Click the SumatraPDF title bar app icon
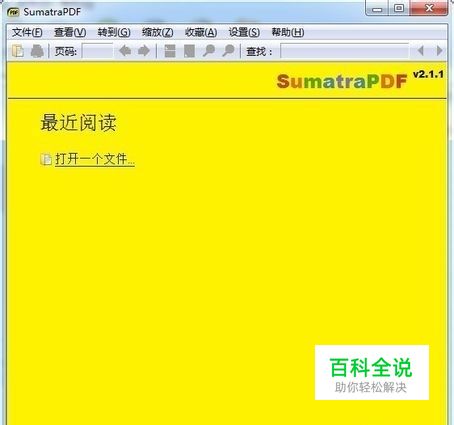The image size is (454, 425). point(13,12)
